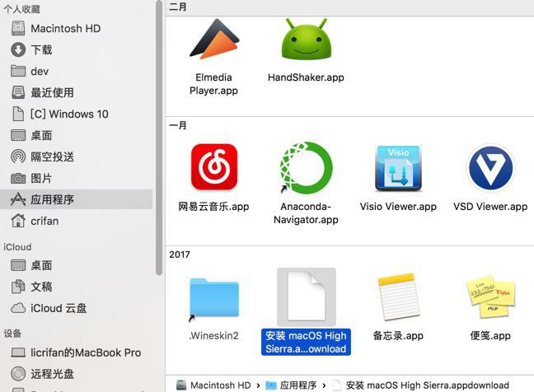Open 桌面 under the iCloud section
Image resolution: width=534 pixels, height=392 pixels.
[x=41, y=265]
